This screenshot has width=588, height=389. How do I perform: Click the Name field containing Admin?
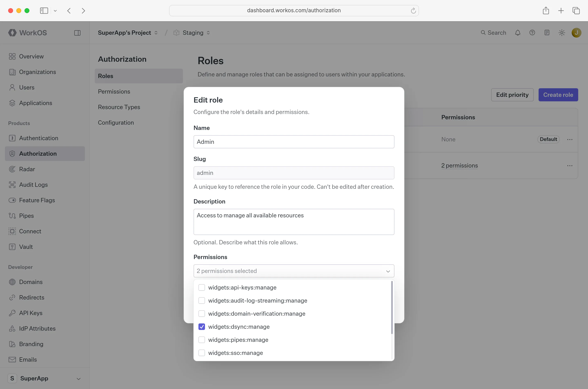click(x=294, y=142)
